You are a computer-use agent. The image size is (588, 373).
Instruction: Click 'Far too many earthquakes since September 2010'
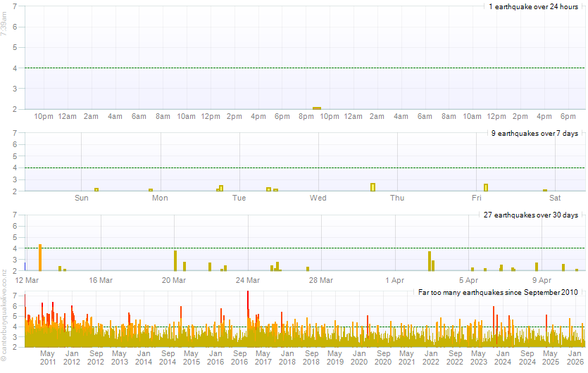[498, 291]
